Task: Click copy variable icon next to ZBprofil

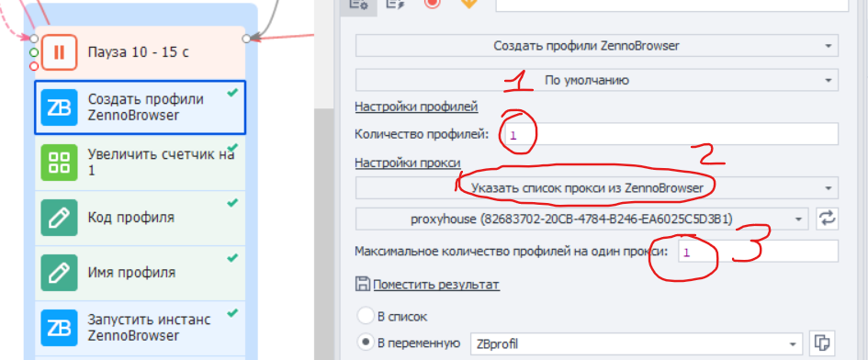Action: pyautogui.click(x=822, y=343)
